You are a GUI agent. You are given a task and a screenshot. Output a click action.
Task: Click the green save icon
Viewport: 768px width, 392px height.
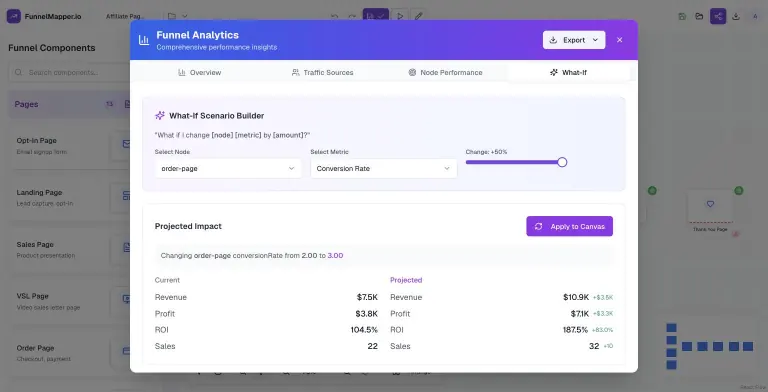tap(682, 16)
